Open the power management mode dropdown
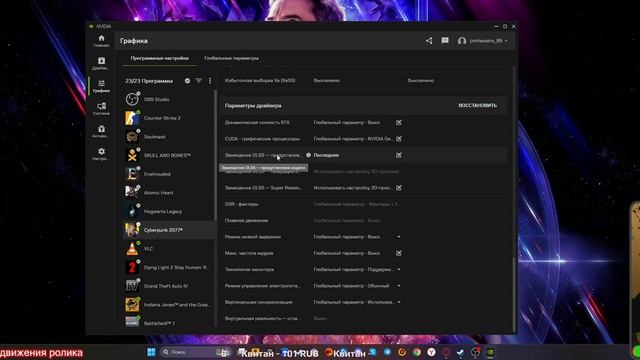640x360 pixels. coord(398,286)
